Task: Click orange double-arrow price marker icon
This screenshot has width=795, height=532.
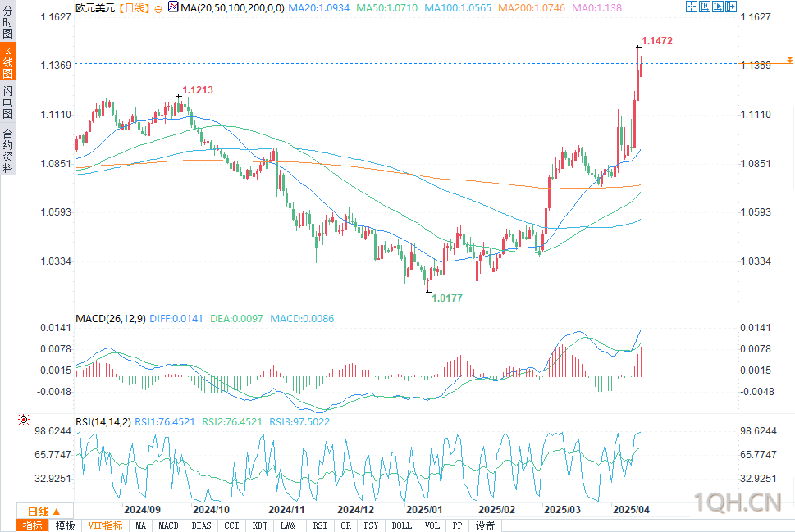Action: pyautogui.click(x=789, y=61)
